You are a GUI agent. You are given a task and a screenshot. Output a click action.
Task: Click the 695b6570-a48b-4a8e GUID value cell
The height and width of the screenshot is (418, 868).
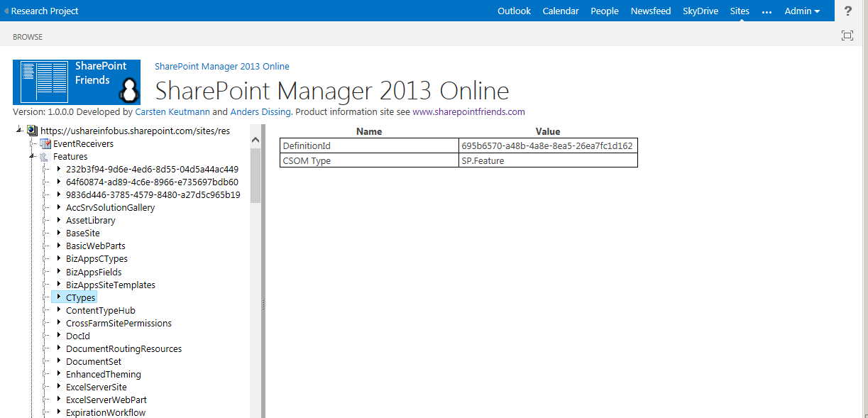548,145
